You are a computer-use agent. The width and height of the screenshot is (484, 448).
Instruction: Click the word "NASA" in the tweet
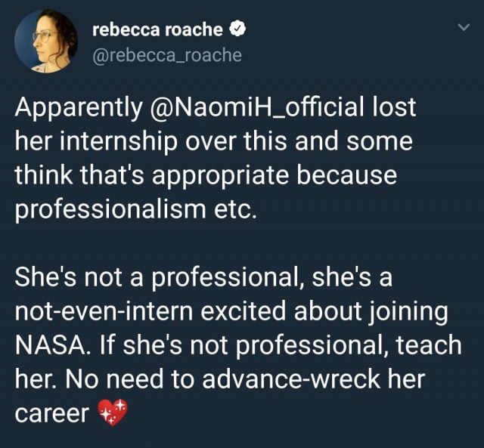(x=48, y=345)
